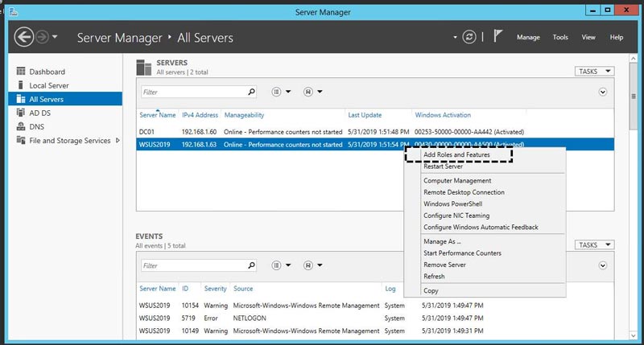Click the scrollbar down arrow
The image size is (644, 345).
point(634,335)
